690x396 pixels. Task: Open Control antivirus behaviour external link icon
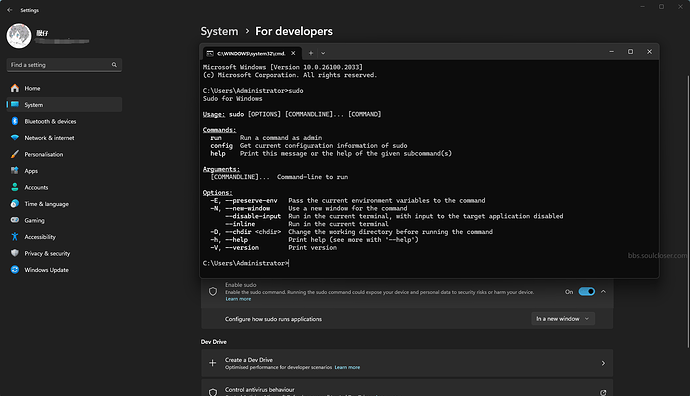[603, 392]
